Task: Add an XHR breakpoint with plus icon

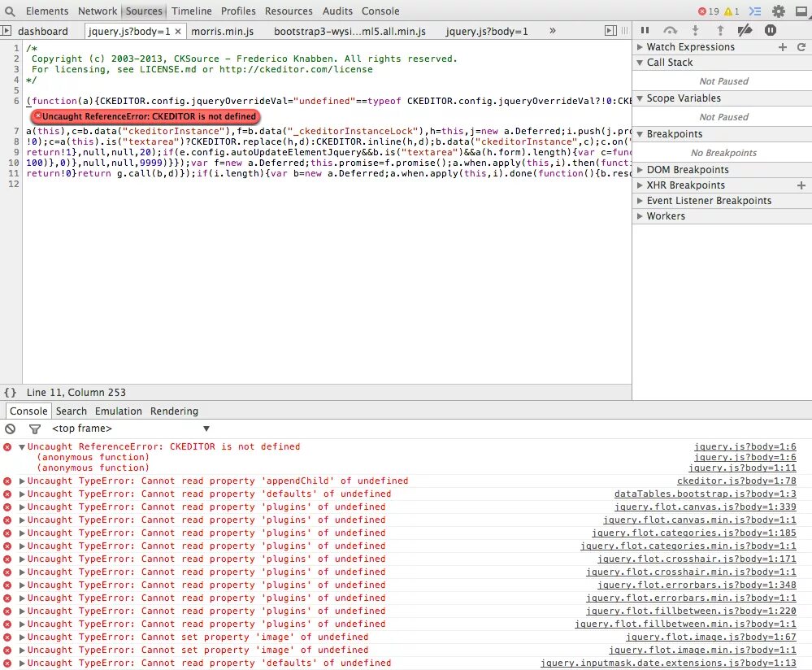Action: tap(801, 185)
